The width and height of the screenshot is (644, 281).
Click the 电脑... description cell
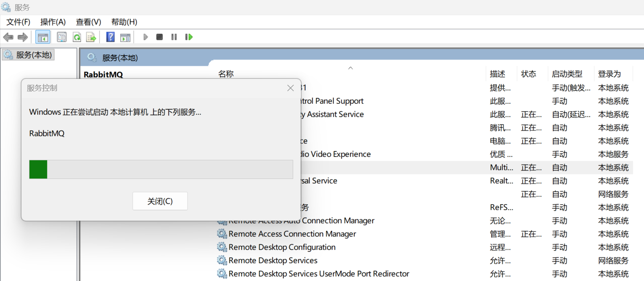click(x=500, y=141)
